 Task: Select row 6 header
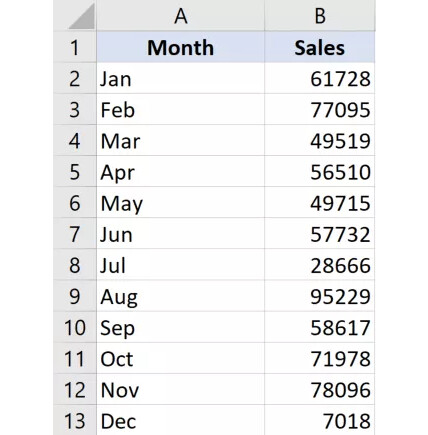75,203
